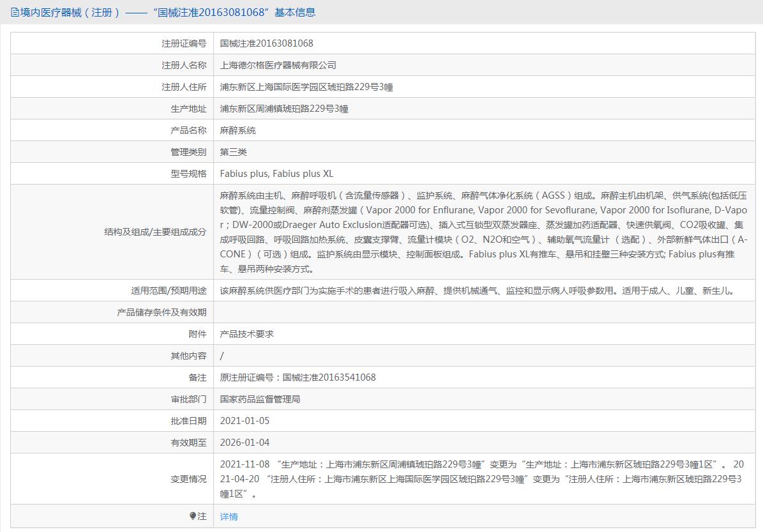This screenshot has height=532, width=763.
Task: Click the 变更情况 label cell
Action: [112, 479]
